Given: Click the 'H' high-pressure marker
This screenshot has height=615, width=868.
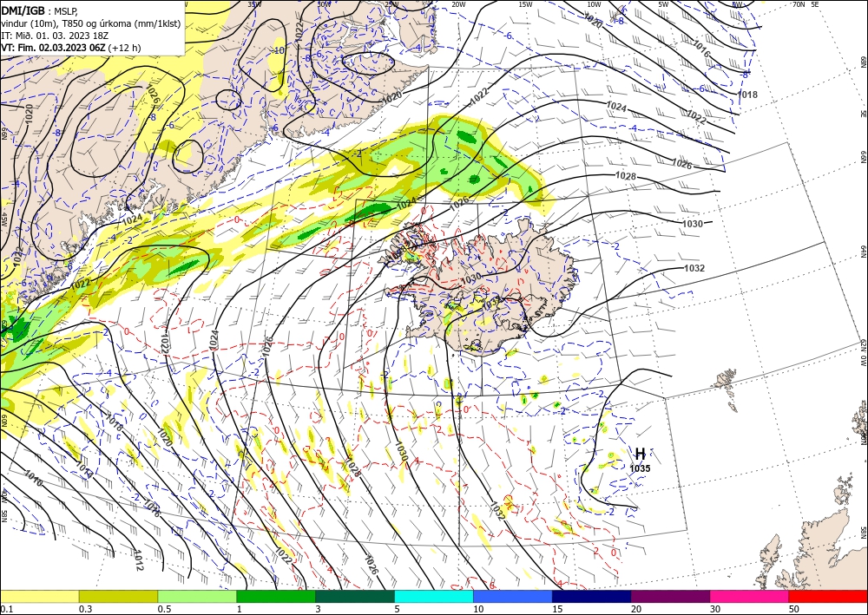Looking at the screenshot, I should (x=640, y=454).
